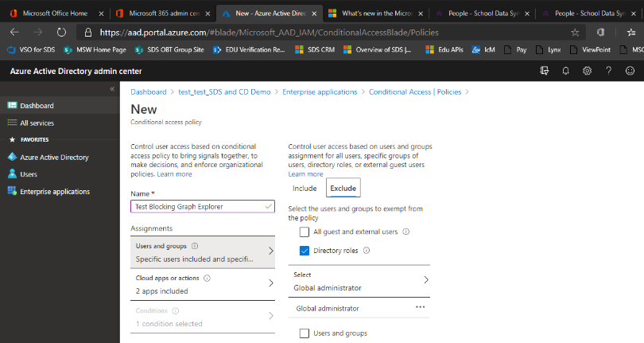Open IcM bookmark
644x343 pixels.
point(483,49)
